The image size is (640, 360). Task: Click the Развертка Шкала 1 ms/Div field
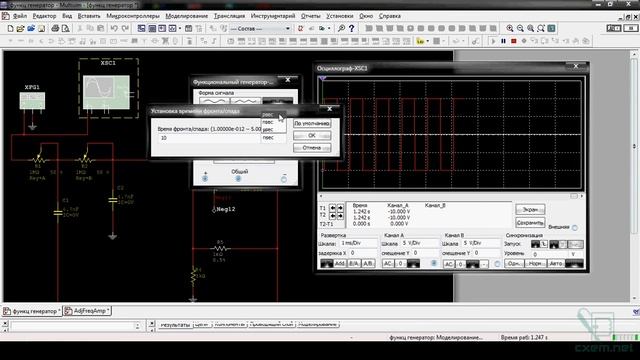(359, 243)
